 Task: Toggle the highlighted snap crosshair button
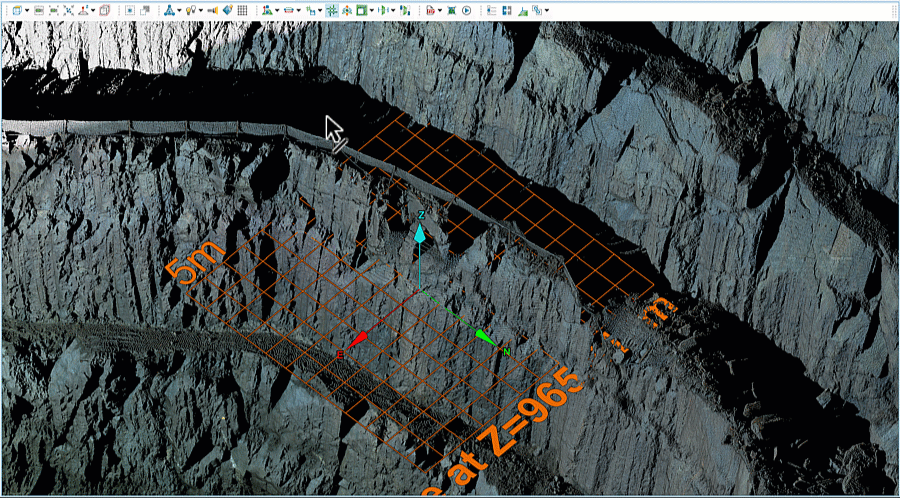click(332, 10)
